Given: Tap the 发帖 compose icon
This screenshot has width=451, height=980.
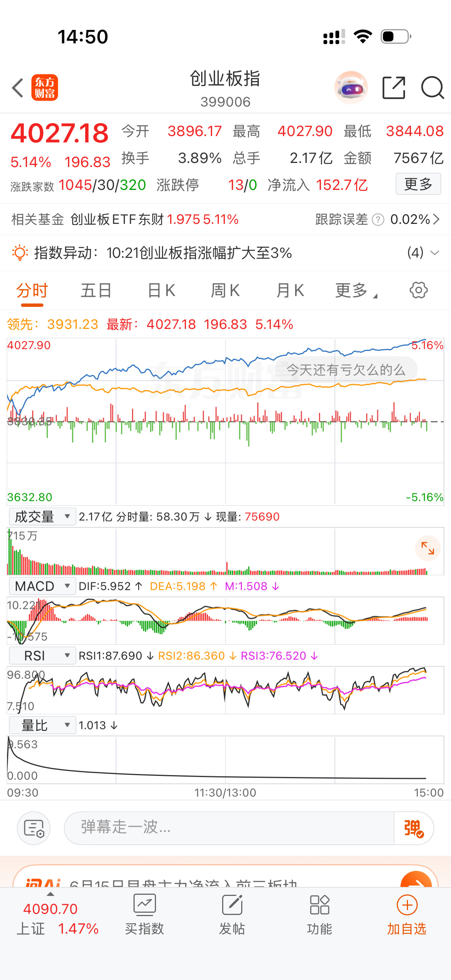Looking at the screenshot, I should (x=232, y=905).
